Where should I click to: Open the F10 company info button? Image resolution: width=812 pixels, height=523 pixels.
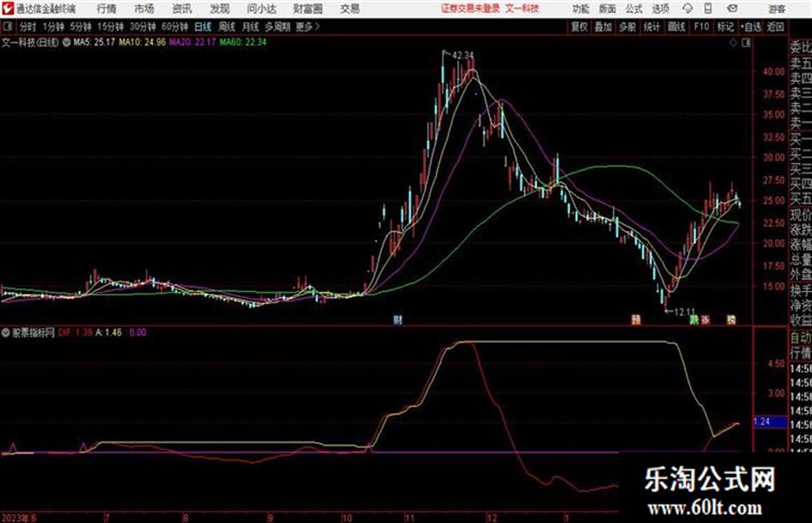point(701,27)
